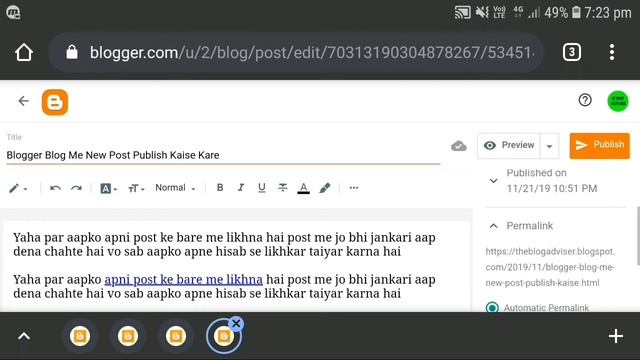Open the browser three-dot menu
The height and width of the screenshot is (360, 640).
(611, 52)
